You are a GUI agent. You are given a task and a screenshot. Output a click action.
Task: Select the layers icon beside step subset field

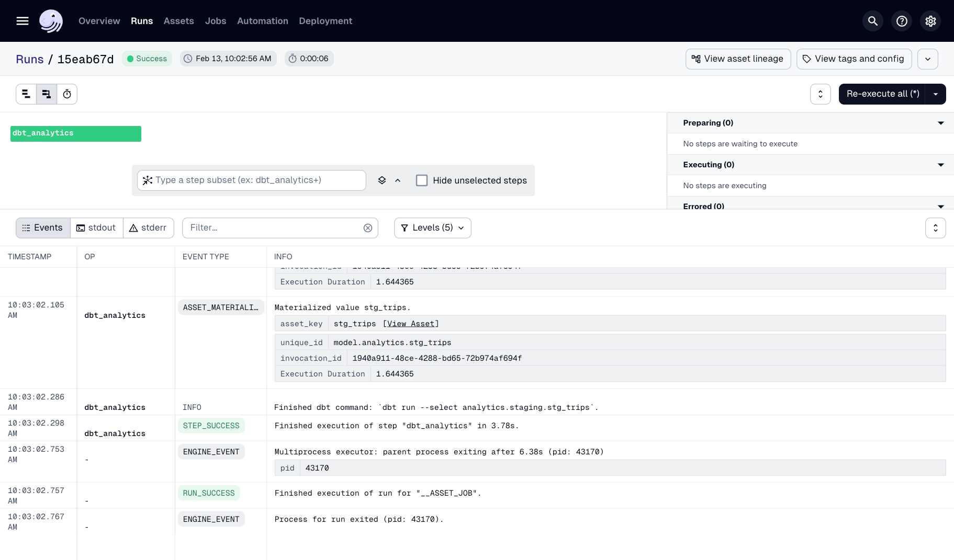381,180
